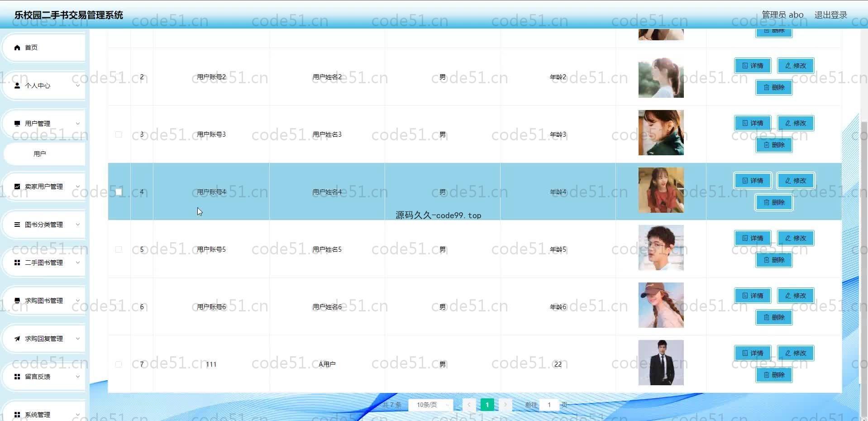Image resolution: width=868 pixels, height=421 pixels.
Task: Click the home icon beside 首页
Action: [x=17, y=48]
